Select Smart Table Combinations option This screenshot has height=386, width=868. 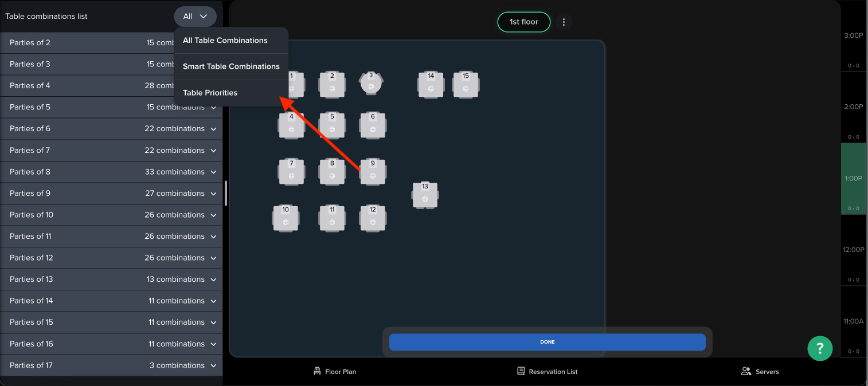click(231, 66)
